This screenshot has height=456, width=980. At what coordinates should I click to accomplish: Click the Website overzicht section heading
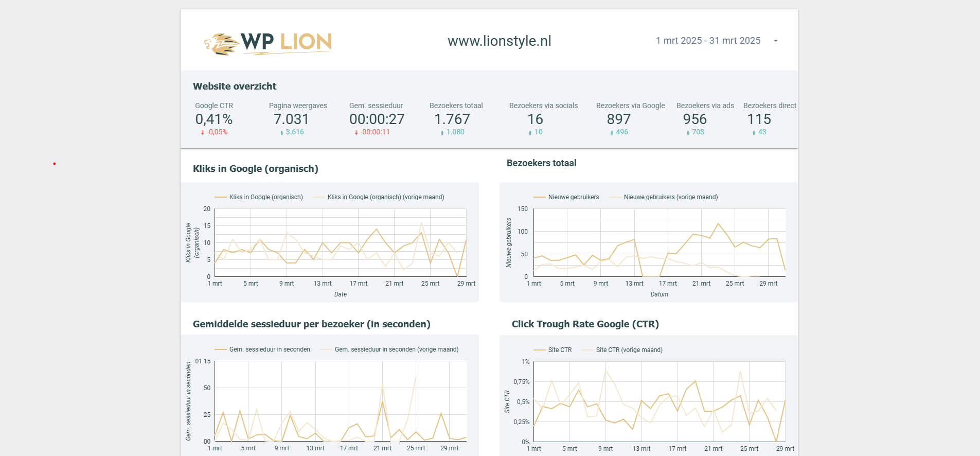pyautogui.click(x=235, y=86)
